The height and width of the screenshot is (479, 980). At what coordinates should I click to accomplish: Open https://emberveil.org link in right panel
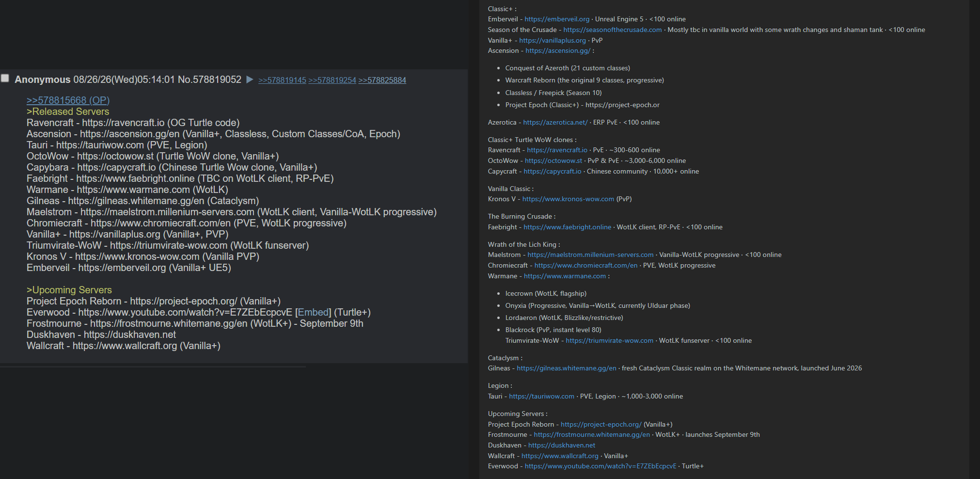557,19
